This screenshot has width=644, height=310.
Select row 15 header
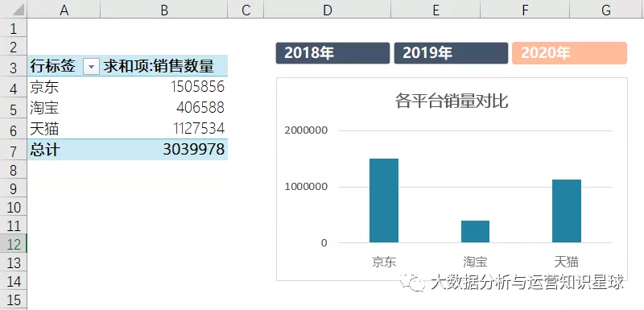coord(14,299)
